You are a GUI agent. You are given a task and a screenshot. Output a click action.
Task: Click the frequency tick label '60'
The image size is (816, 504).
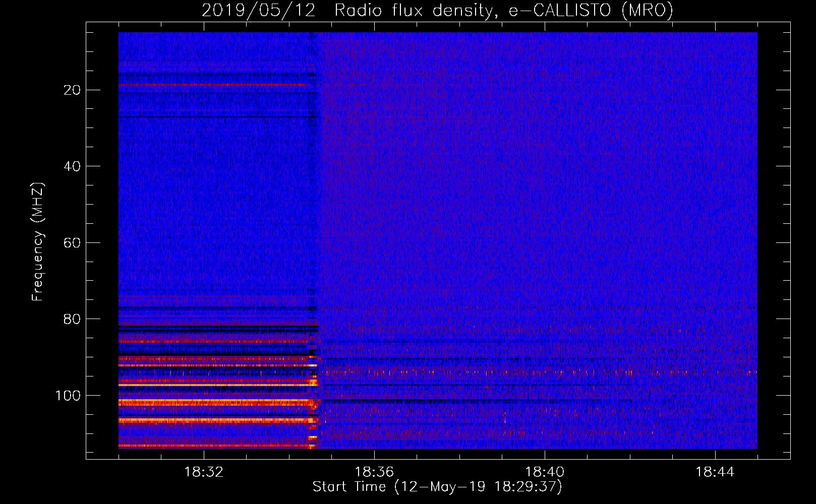tap(72, 243)
